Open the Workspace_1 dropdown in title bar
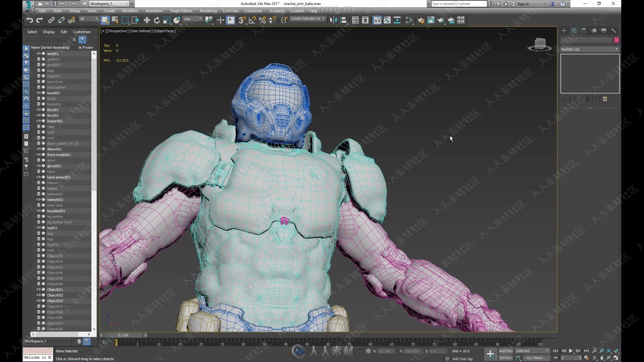This screenshot has height=362, width=644. (109, 4)
